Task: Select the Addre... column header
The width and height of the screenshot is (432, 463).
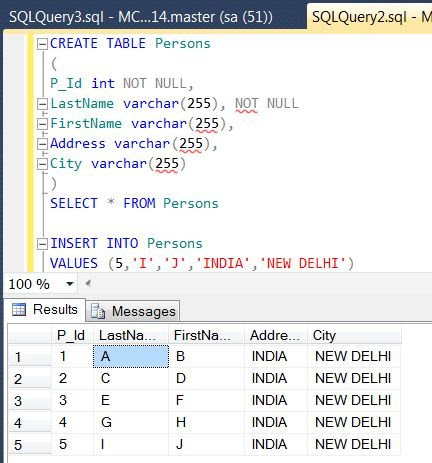Action: click(276, 335)
